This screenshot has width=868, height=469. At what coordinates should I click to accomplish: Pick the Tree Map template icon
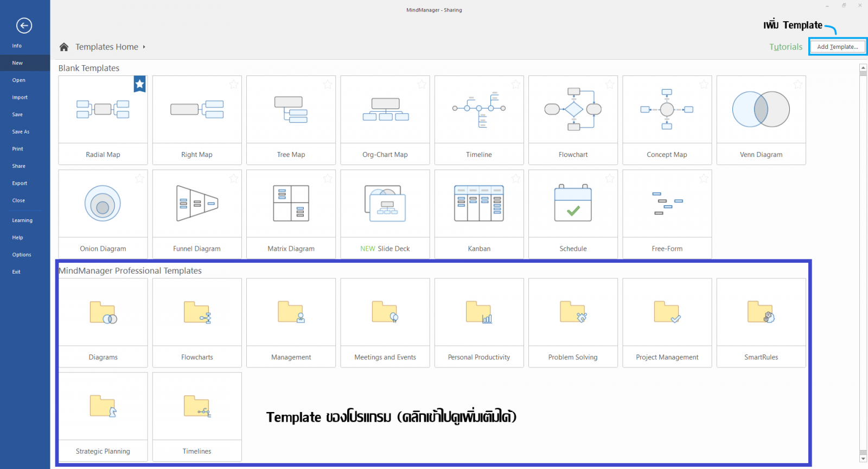click(x=291, y=109)
